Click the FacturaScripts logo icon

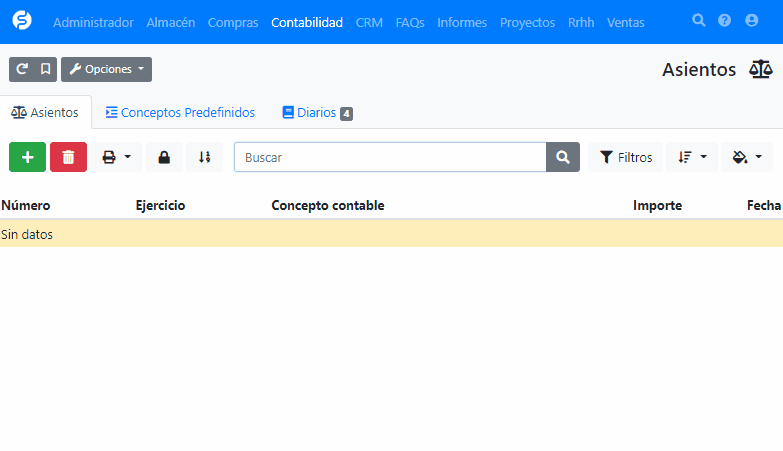click(22, 21)
